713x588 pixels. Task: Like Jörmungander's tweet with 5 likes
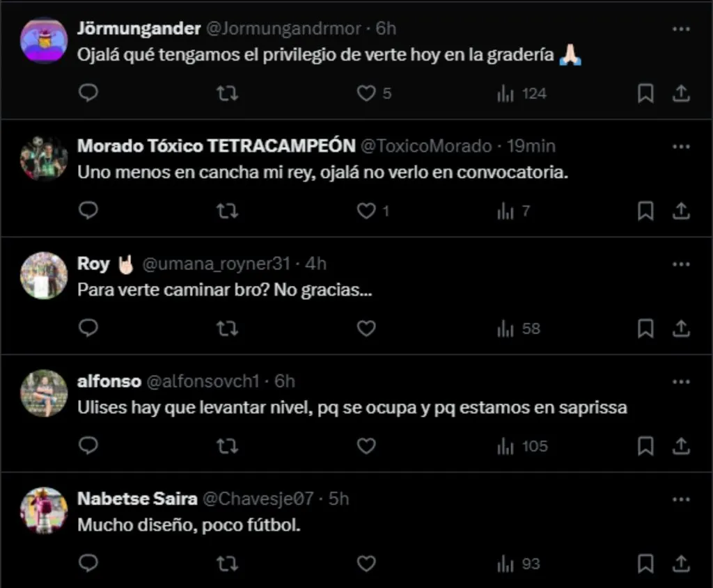(x=366, y=93)
